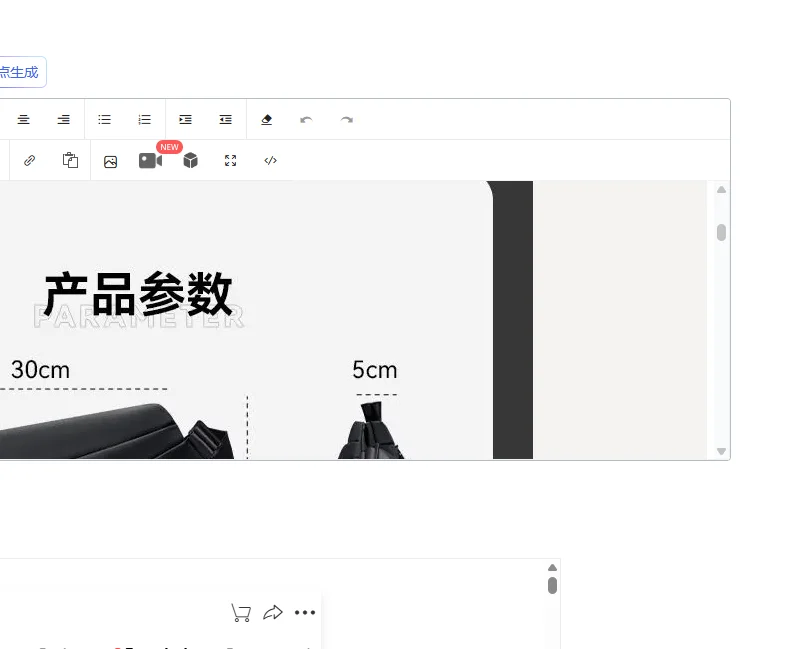Toggle fullscreen editor mode
This screenshot has height=649, width=806.
[x=230, y=160]
